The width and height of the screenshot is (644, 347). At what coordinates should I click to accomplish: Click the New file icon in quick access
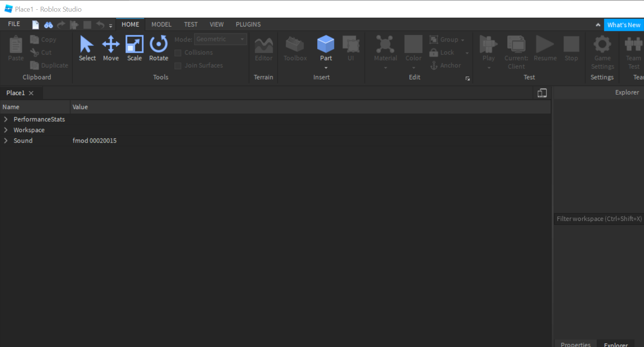point(36,25)
